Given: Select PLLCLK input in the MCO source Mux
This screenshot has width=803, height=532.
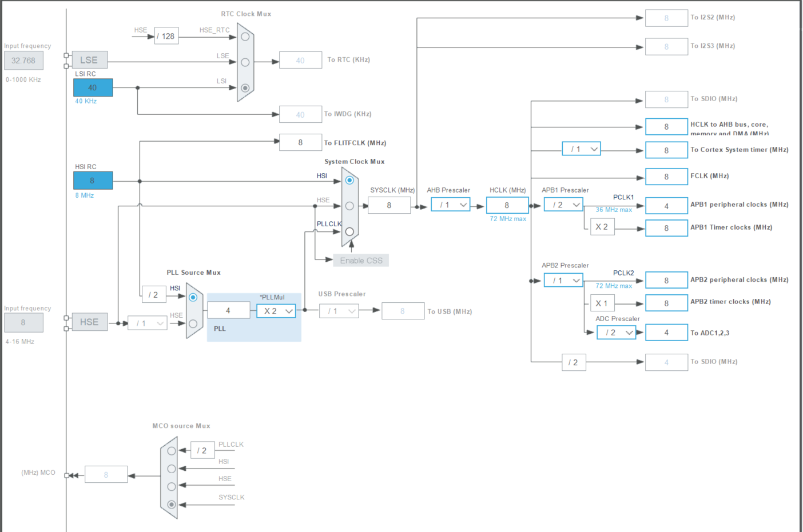Looking at the screenshot, I should pos(171,451).
